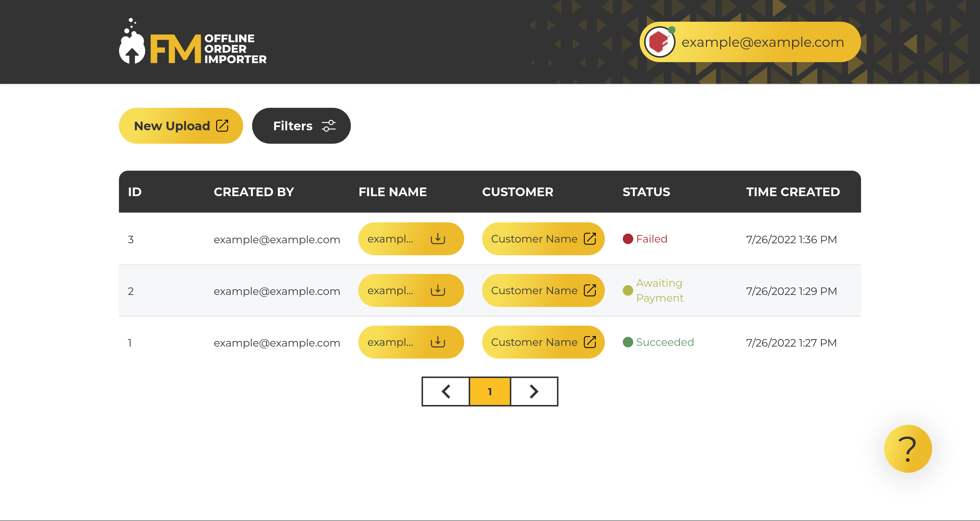Click the external-link icon on New Upload
Image resolution: width=980 pixels, height=521 pixels.
click(222, 126)
